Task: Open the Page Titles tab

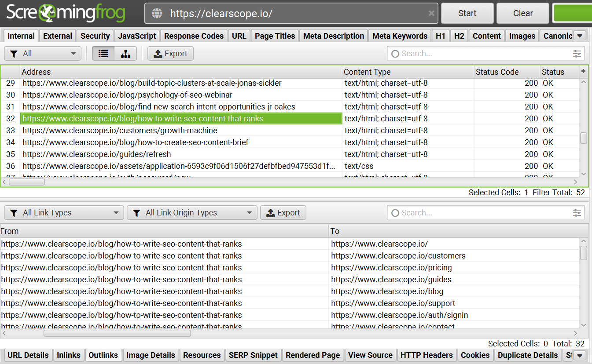Action: click(x=275, y=36)
